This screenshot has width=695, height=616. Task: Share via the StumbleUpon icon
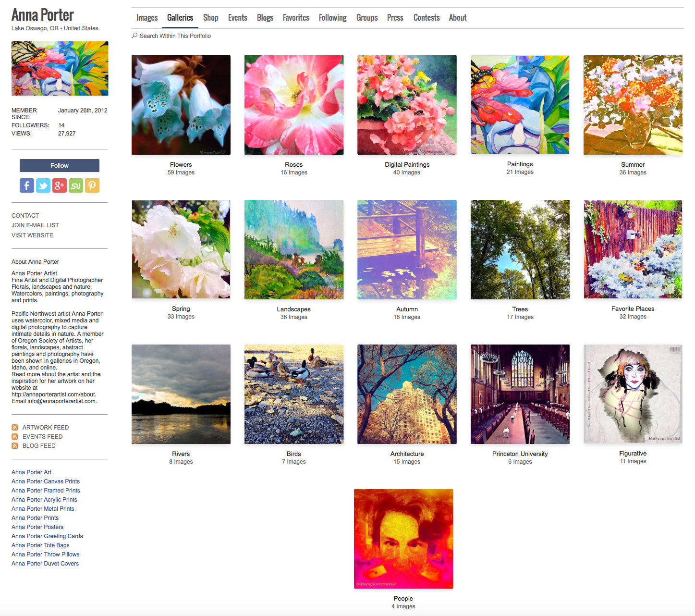coord(76,185)
